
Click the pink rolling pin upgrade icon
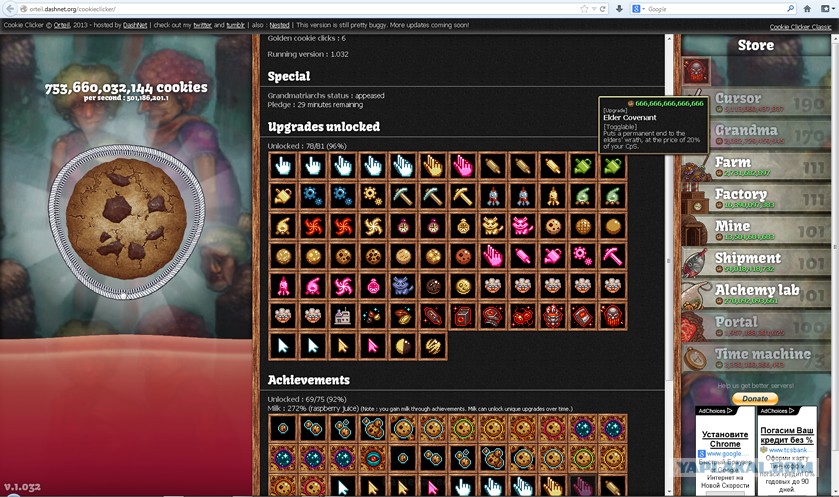click(523, 256)
